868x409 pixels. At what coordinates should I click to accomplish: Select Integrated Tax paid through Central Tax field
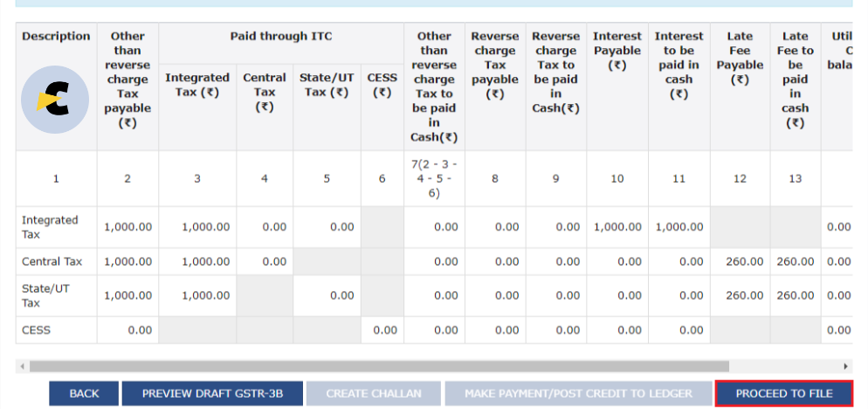click(265, 227)
